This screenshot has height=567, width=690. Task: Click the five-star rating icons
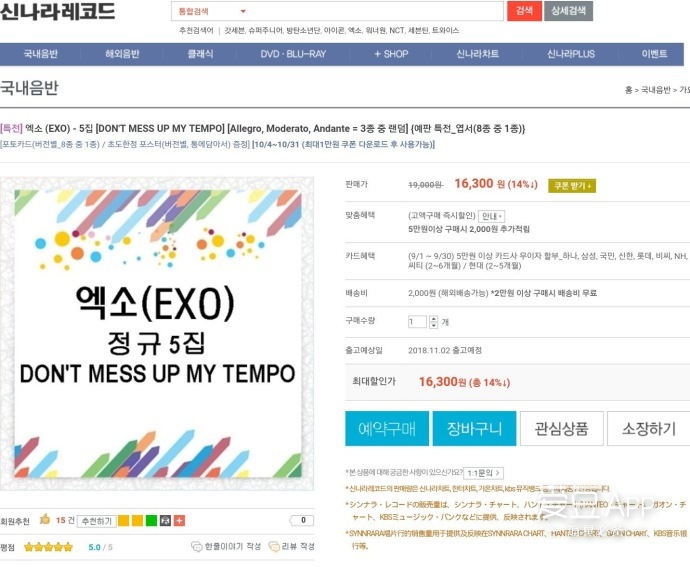coord(48,547)
